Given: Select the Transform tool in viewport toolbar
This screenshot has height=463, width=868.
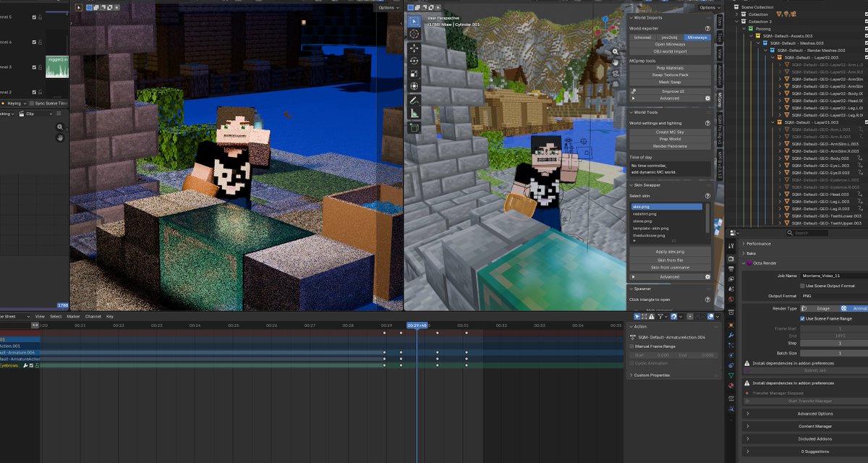Looking at the screenshot, I should coord(414,87).
